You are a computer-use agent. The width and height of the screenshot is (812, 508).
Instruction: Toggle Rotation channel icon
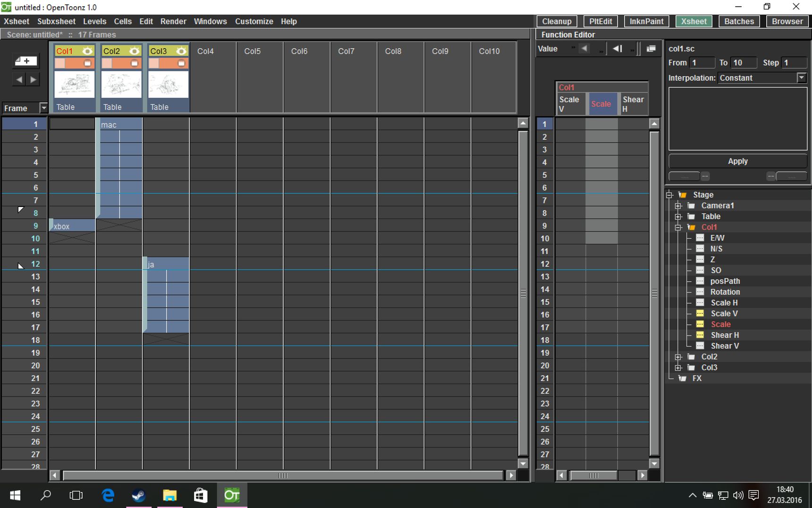tap(700, 292)
